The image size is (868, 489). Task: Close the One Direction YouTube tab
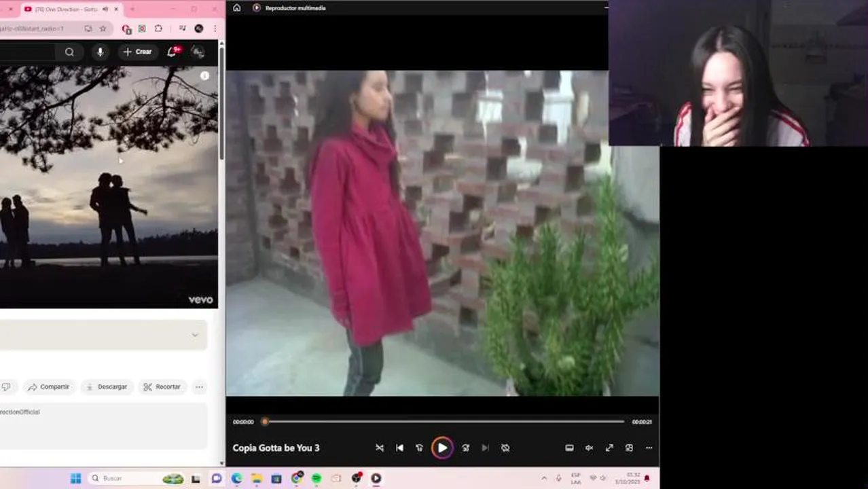pyautogui.click(x=116, y=9)
